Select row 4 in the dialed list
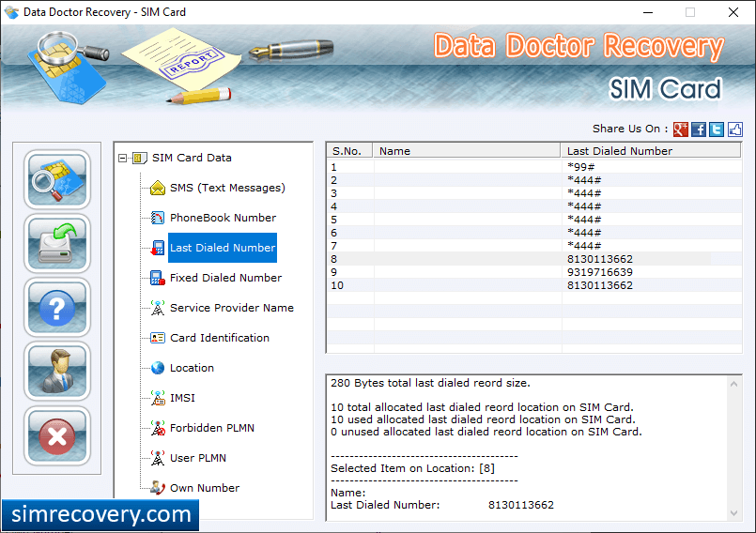 coord(534,206)
